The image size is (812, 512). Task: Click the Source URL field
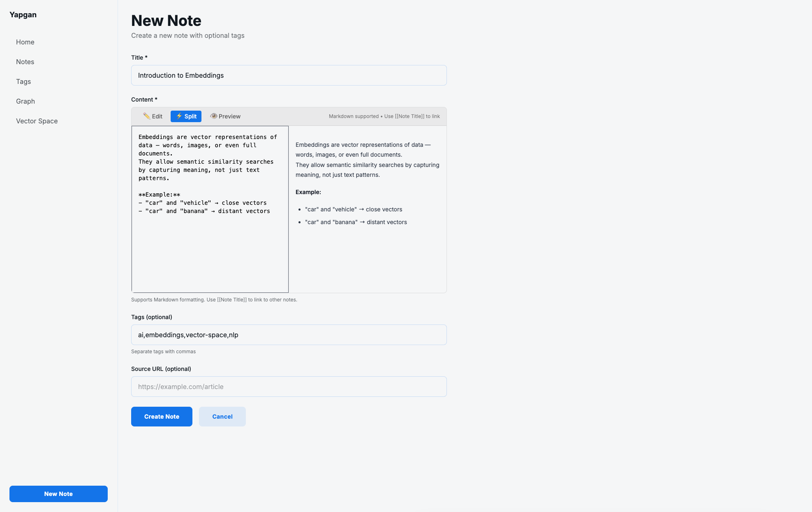pos(289,387)
